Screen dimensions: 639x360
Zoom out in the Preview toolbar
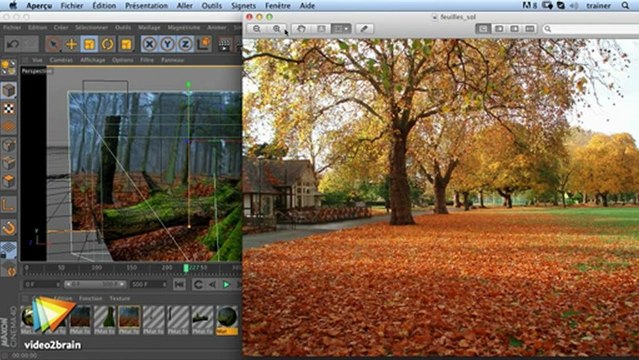point(257,29)
